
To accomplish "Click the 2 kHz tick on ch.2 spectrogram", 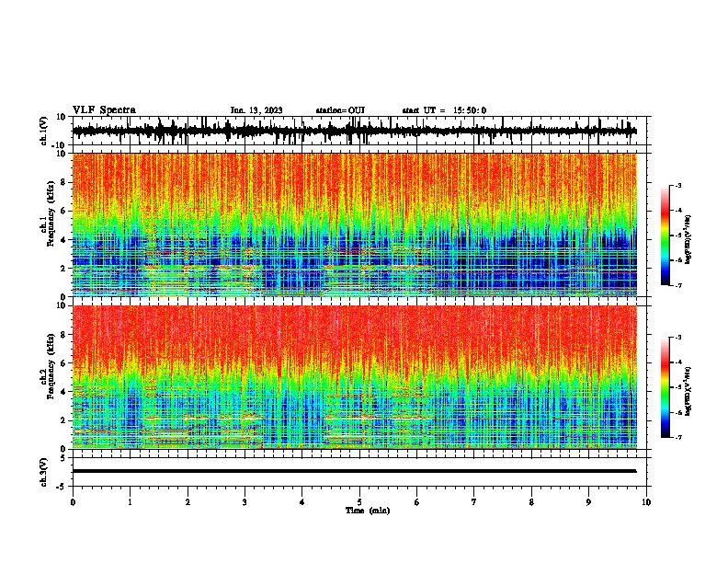I will pyautogui.click(x=64, y=420).
